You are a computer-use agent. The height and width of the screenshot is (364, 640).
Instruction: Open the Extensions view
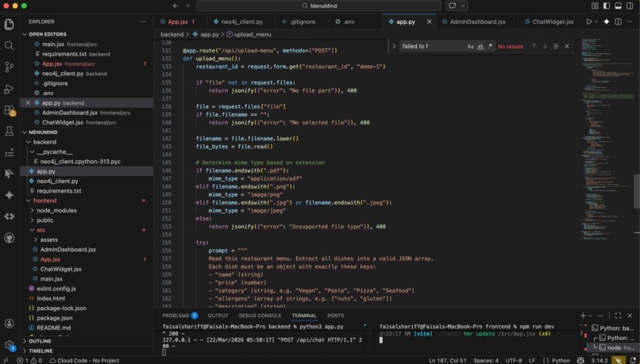[x=9, y=110]
